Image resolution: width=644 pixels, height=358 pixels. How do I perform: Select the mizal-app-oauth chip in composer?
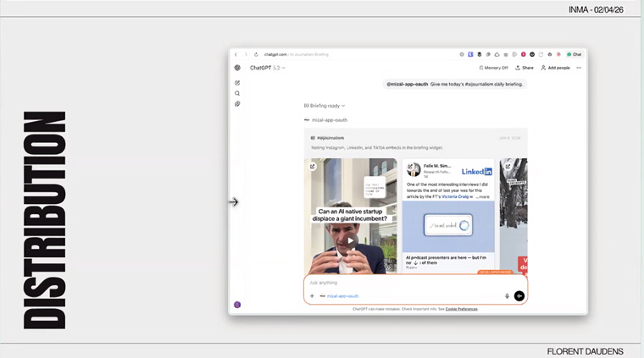339,295
